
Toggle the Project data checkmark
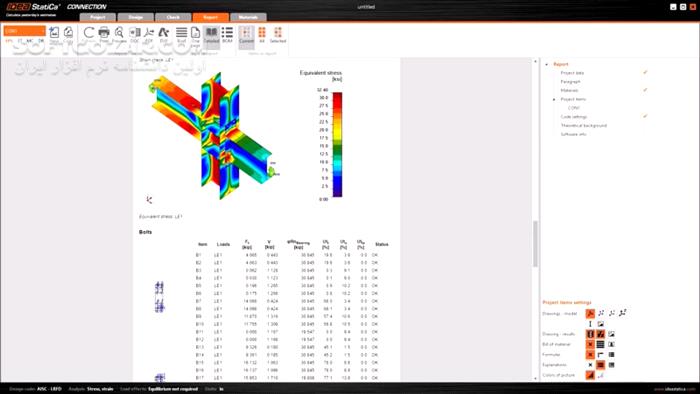pyautogui.click(x=645, y=72)
